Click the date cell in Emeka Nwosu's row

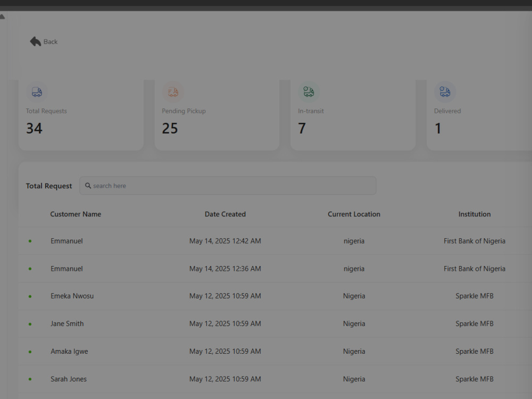[225, 296]
